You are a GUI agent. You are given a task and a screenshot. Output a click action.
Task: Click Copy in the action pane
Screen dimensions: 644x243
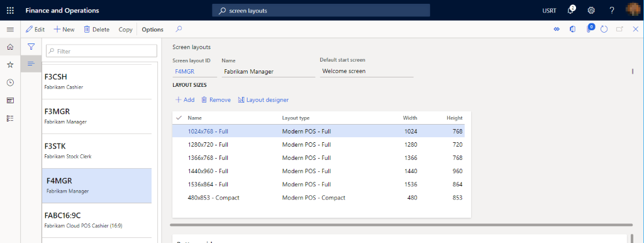tap(125, 30)
